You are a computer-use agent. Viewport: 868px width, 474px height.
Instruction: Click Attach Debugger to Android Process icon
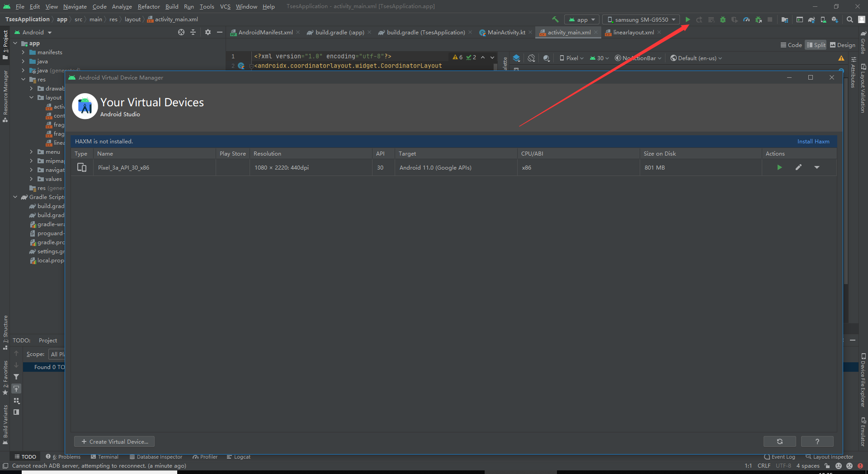759,19
